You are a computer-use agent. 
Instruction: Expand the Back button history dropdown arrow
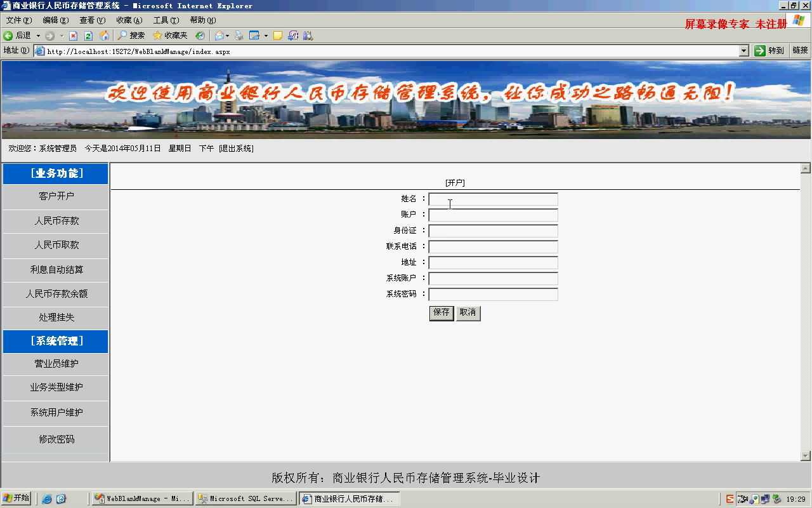click(38, 36)
